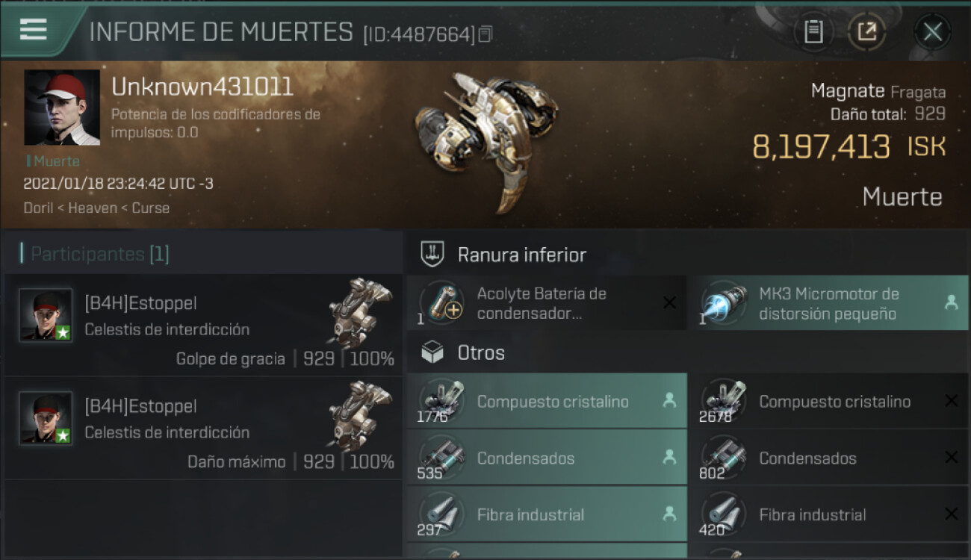The width and height of the screenshot is (971, 560).
Task: Open Estoppel portrait in Golpe de gracia row
Action: [x=46, y=315]
